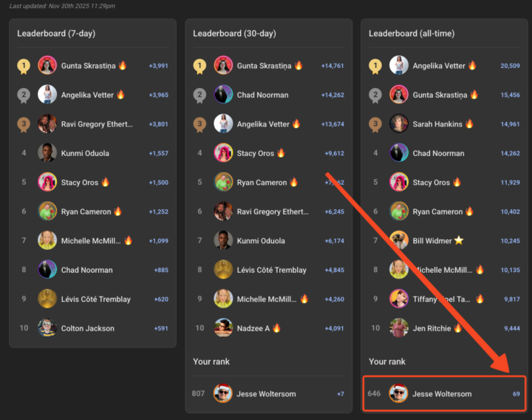Click Angelika Vetter's avatar in 7-day leaderboard
The height and width of the screenshot is (420, 532).
tap(47, 95)
